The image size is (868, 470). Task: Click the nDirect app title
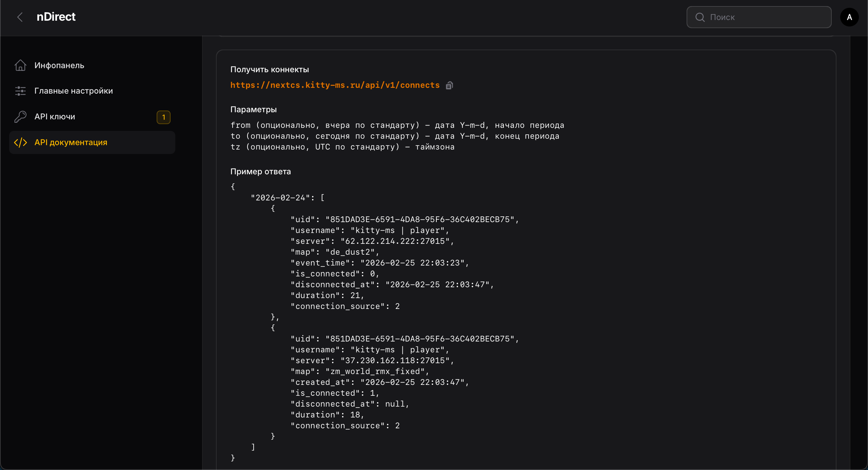point(56,17)
